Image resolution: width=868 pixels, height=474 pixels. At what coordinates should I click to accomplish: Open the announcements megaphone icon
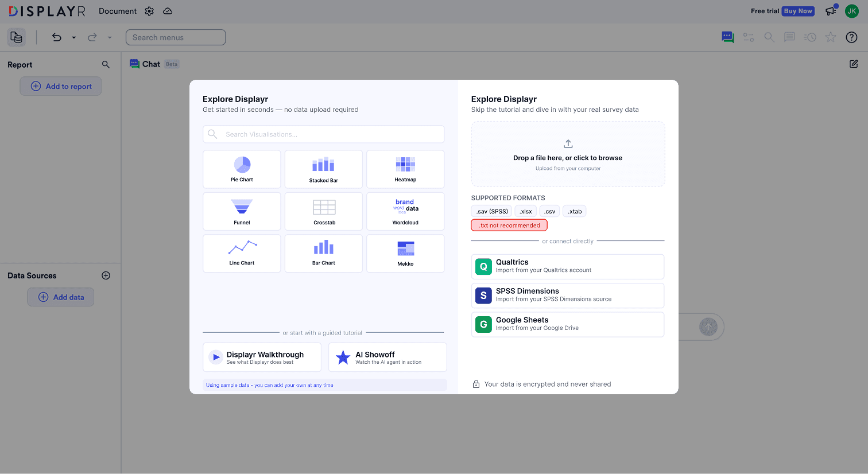pos(831,11)
